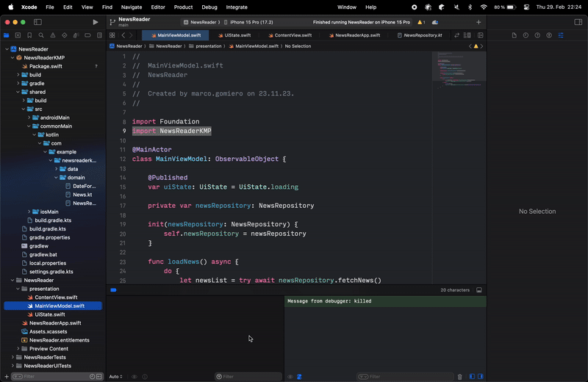Expand the iosMain folder
This screenshot has width=588, height=382.
point(29,212)
